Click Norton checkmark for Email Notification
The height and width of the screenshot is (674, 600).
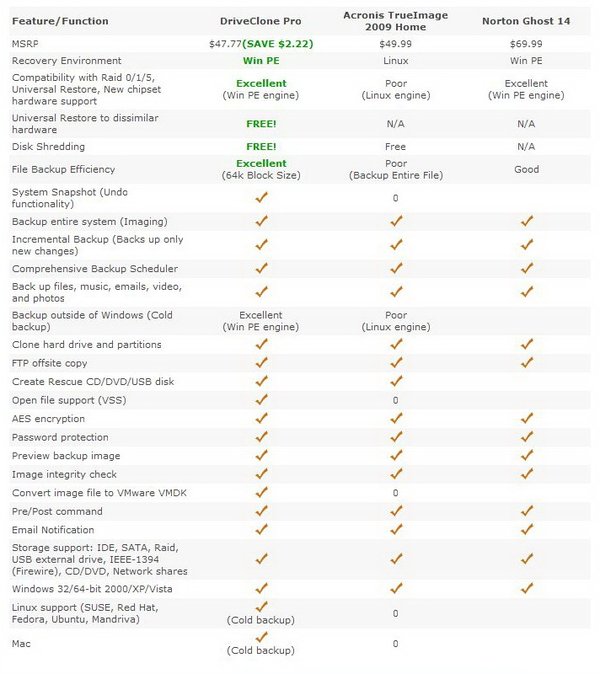[527, 529]
